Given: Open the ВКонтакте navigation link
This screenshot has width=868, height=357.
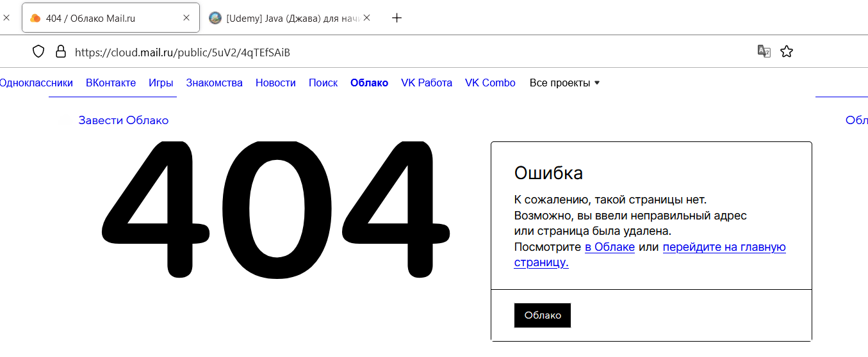Looking at the screenshot, I should pos(111,83).
